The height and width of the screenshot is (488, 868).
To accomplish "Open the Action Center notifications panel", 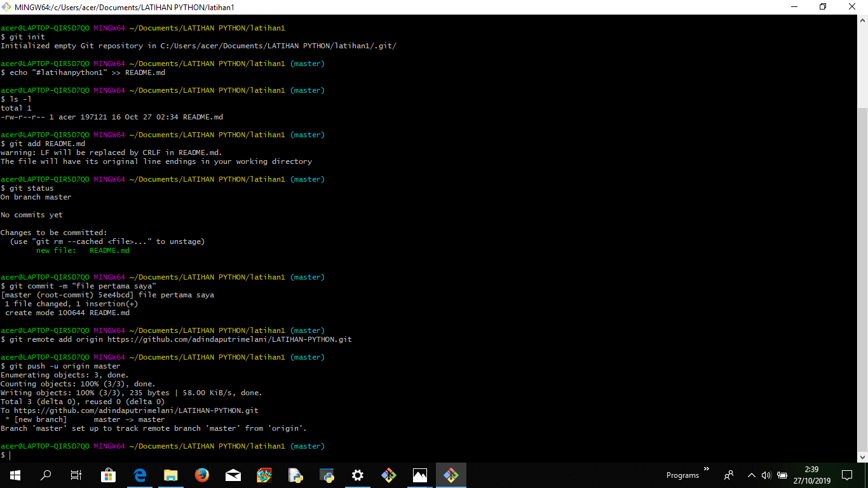I will 847,475.
